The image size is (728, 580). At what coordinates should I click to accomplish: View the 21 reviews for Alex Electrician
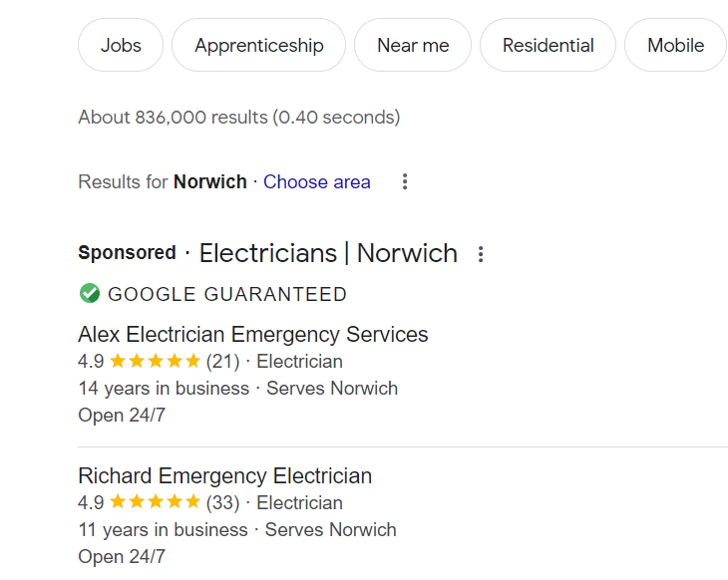222,362
